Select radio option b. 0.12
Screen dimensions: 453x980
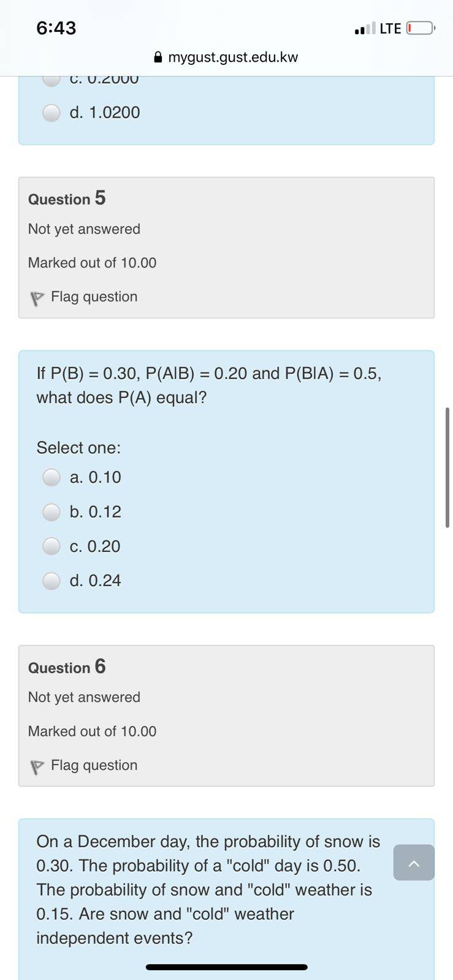coord(51,511)
